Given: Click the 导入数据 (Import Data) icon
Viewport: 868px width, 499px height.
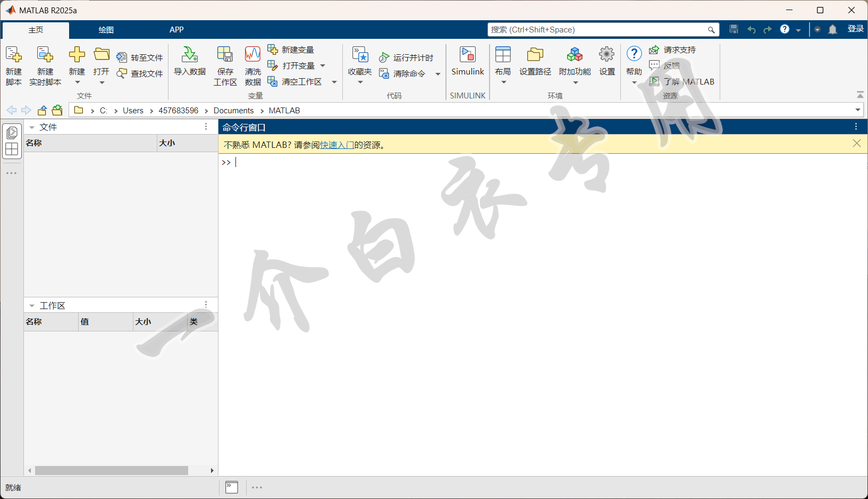Looking at the screenshot, I should (x=190, y=54).
